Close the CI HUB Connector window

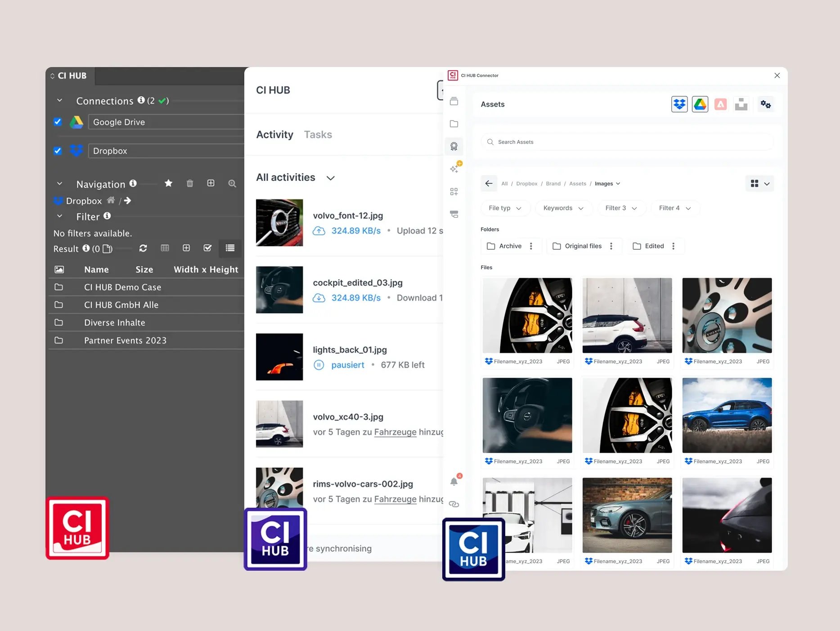click(777, 75)
